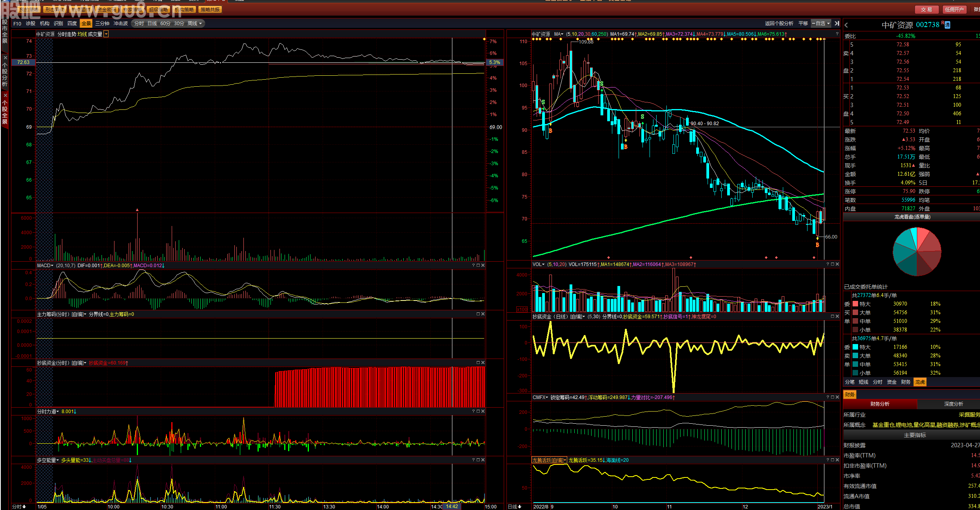Maximize the MACD indicator panel

tap(478, 266)
